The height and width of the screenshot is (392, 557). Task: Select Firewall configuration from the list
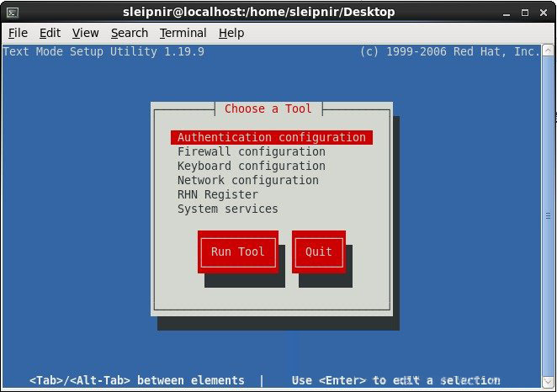tap(251, 151)
